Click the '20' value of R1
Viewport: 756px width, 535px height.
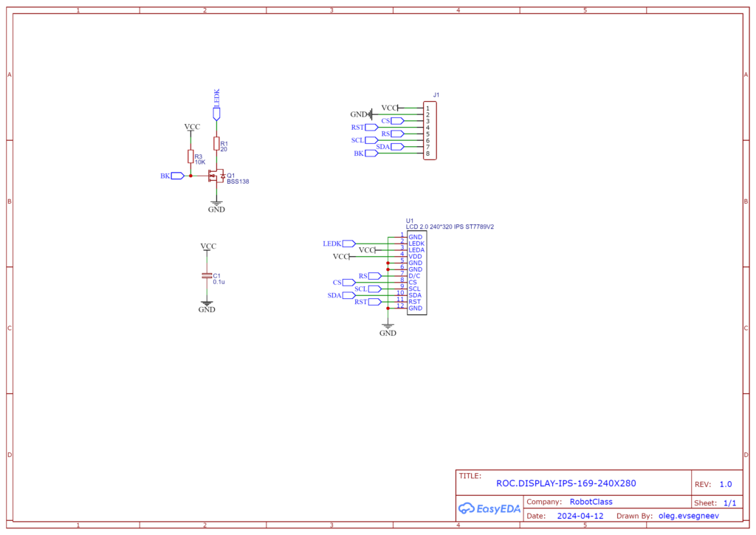[224, 149]
